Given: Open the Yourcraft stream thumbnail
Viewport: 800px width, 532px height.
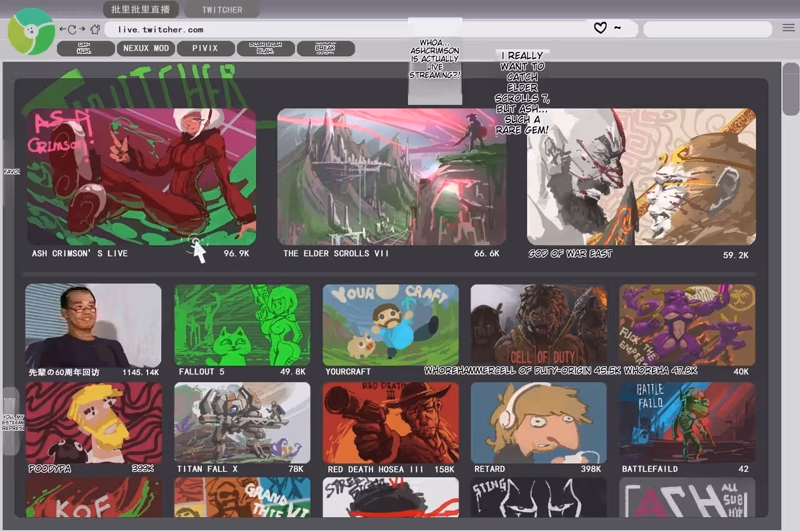Looking at the screenshot, I should (391, 325).
